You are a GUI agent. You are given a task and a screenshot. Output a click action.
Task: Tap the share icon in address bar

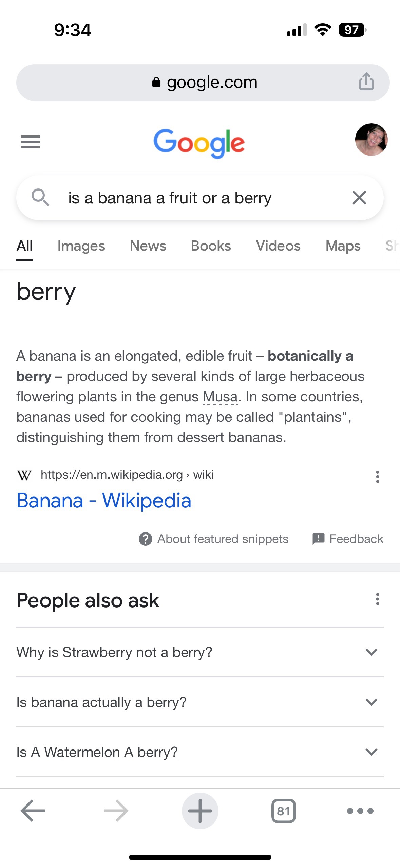click(x=366, y=82)
